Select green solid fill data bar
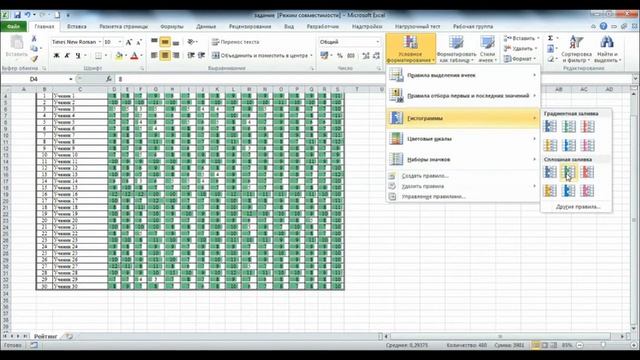The width and height of the screenshot is (640, 360). [569, 172]
